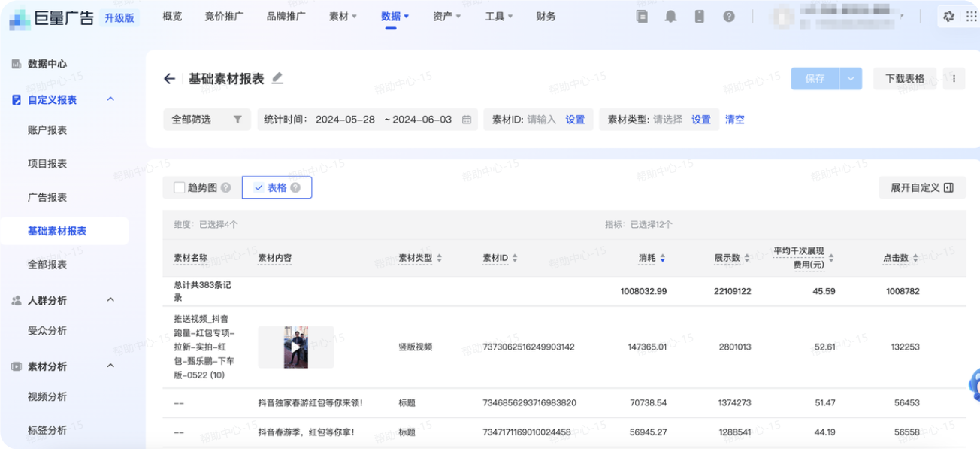Open 标签分析 in sidebar

(47, 431)
